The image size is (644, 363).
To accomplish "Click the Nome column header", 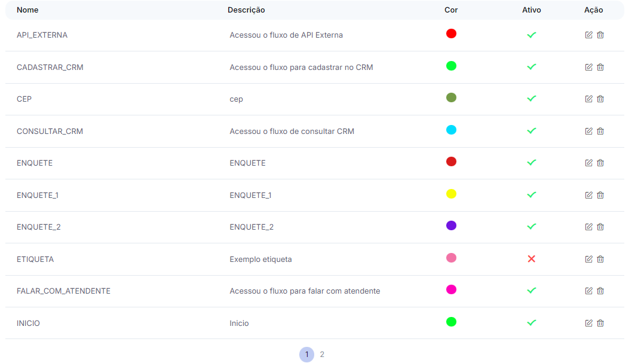I will (27, 10).
